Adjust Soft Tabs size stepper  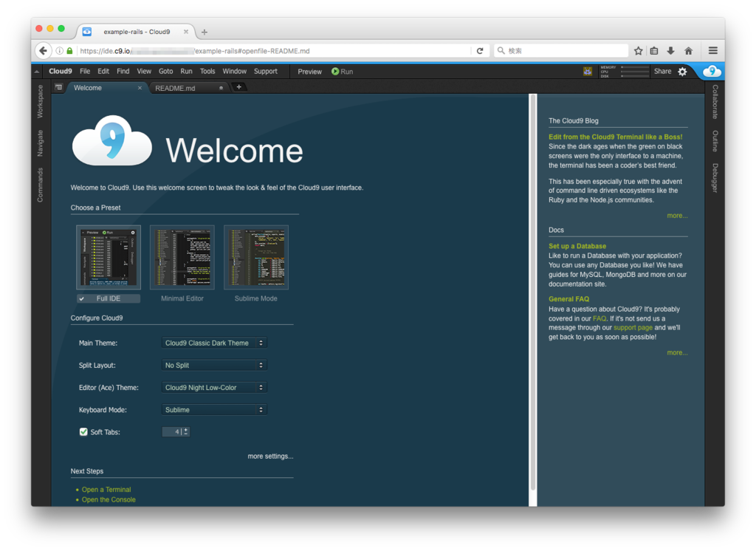pos(185,432)
